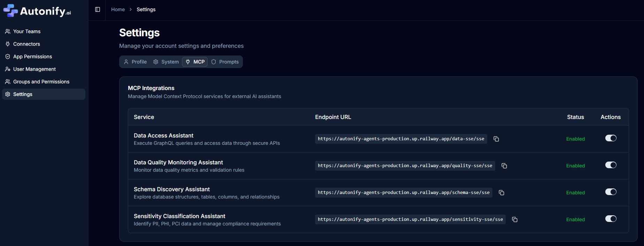Copy the data-sse endpoint URL
Image resolution: width=644 pixels, height=246 pixels.
click(x=496, y=139)
